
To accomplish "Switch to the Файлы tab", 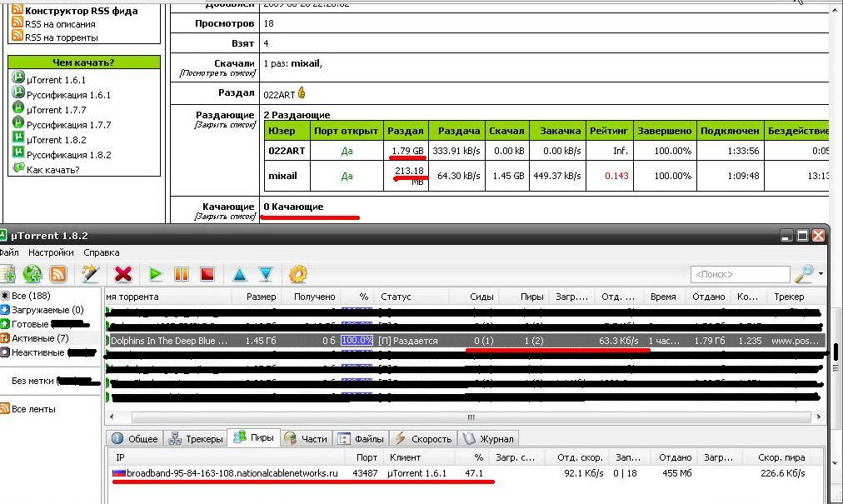I will point(362,438).
